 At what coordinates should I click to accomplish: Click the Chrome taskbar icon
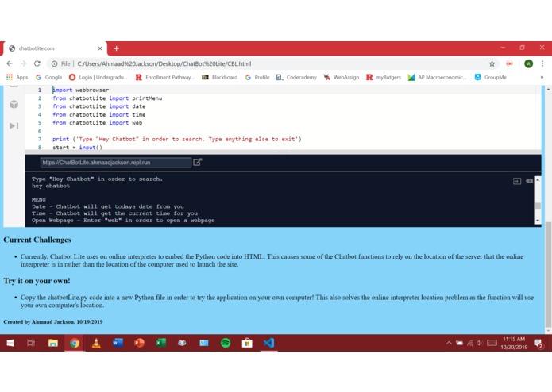[75, 343]
